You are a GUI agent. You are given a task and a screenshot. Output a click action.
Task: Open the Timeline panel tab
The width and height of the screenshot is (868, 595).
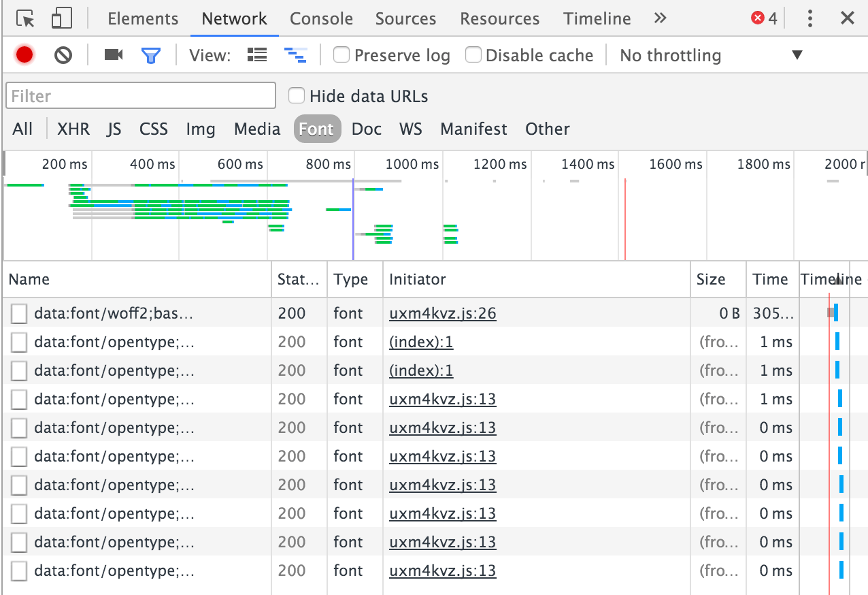click(597, 18)
